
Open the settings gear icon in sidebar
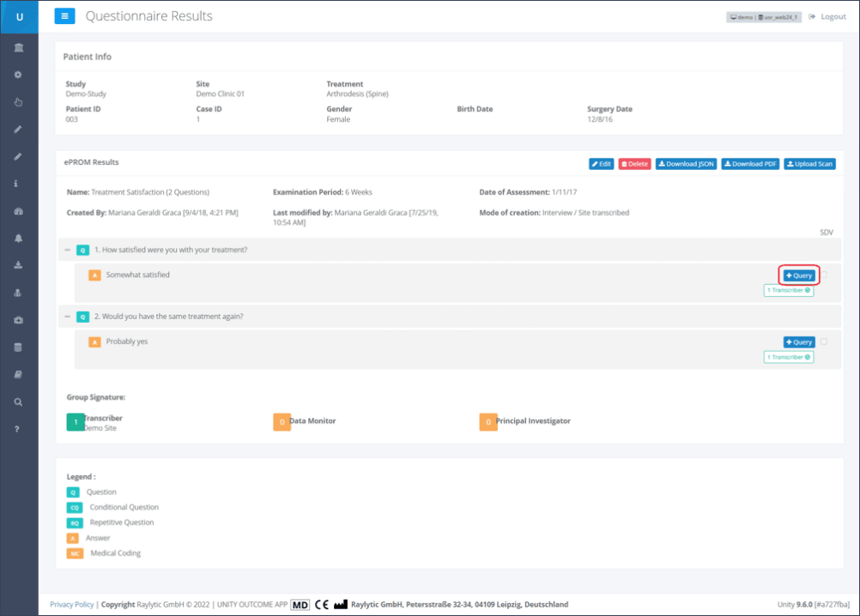point(18,75)
